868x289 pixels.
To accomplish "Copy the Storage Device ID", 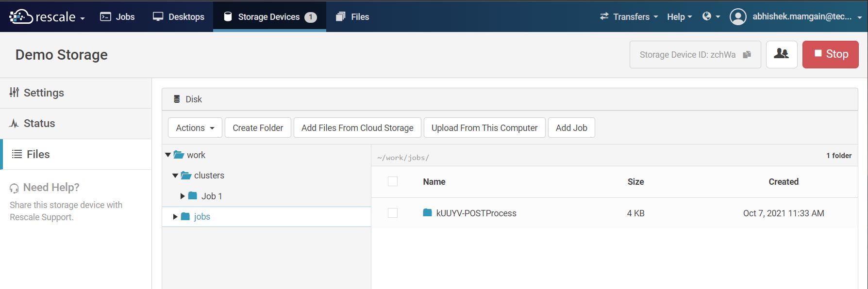I will click(747, 55).
